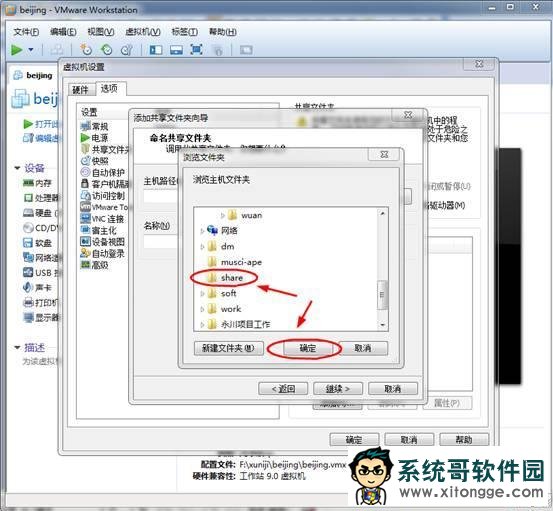
Task: Click the thumbnail bar view icon
Action: pos(176,50)
